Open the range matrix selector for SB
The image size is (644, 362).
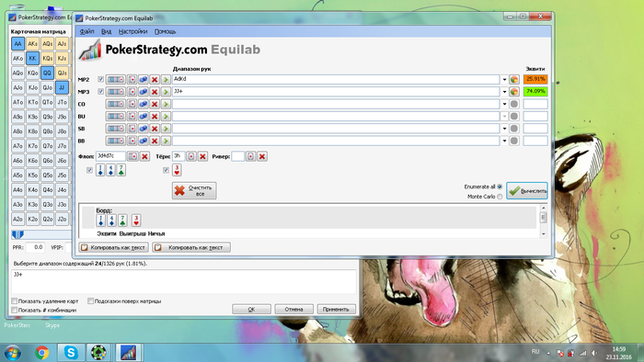(115, 129)
